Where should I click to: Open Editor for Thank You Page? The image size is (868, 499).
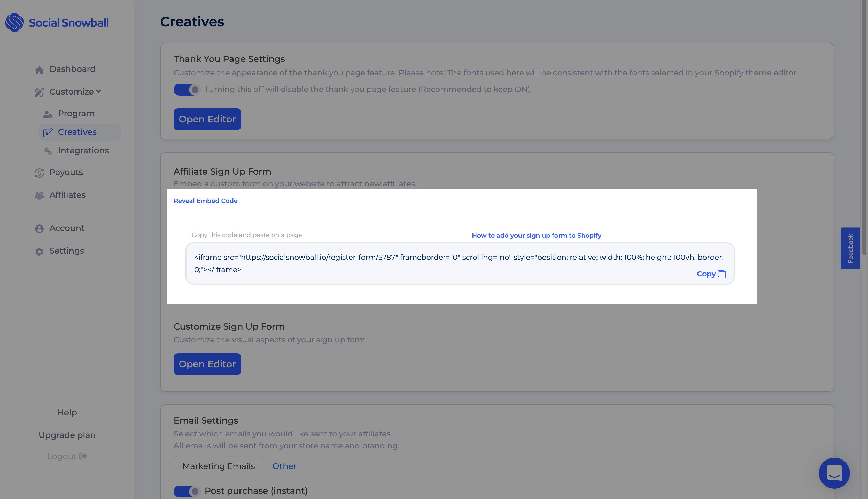[207, 119]
